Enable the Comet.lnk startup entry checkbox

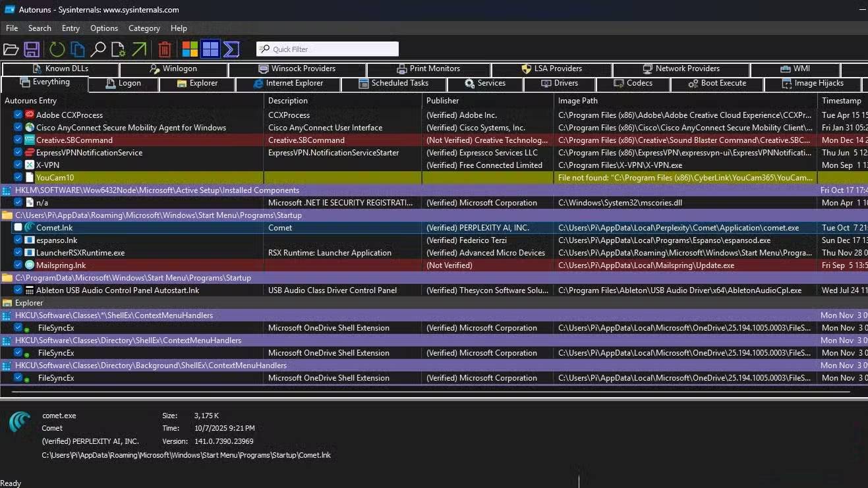18,227
